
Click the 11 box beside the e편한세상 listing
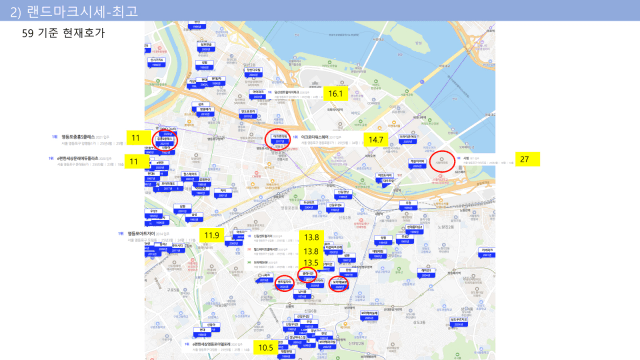pyautogui.click(x=136, y=161)
